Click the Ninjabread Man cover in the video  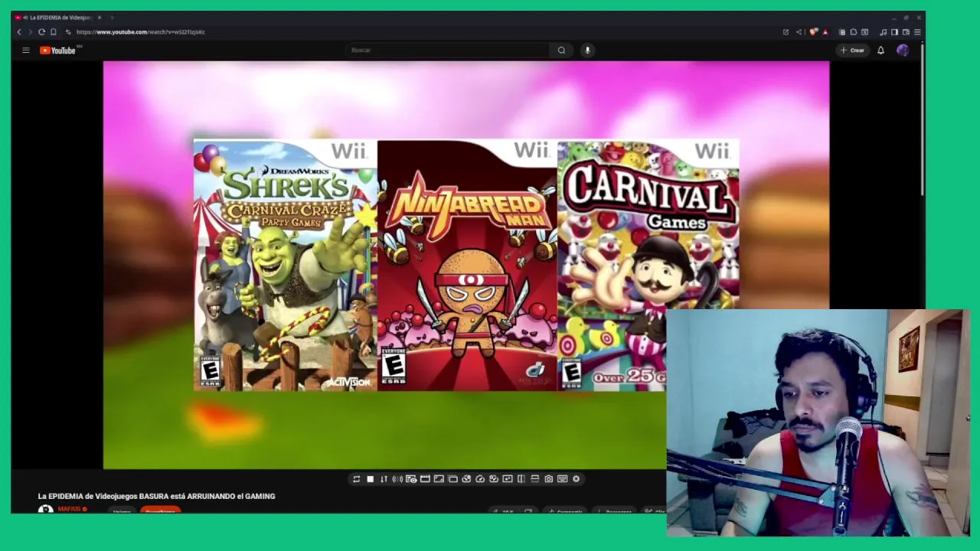(467, 265)
